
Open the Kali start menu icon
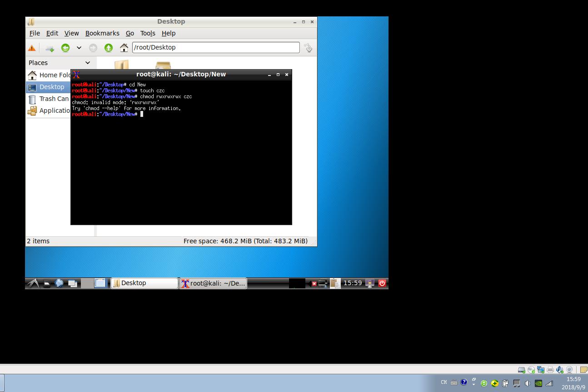tap(33, 283)
